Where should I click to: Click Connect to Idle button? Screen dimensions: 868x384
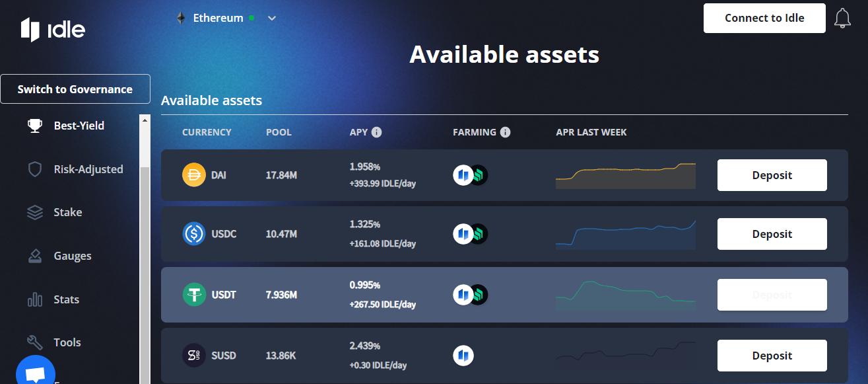coord(764,18)
